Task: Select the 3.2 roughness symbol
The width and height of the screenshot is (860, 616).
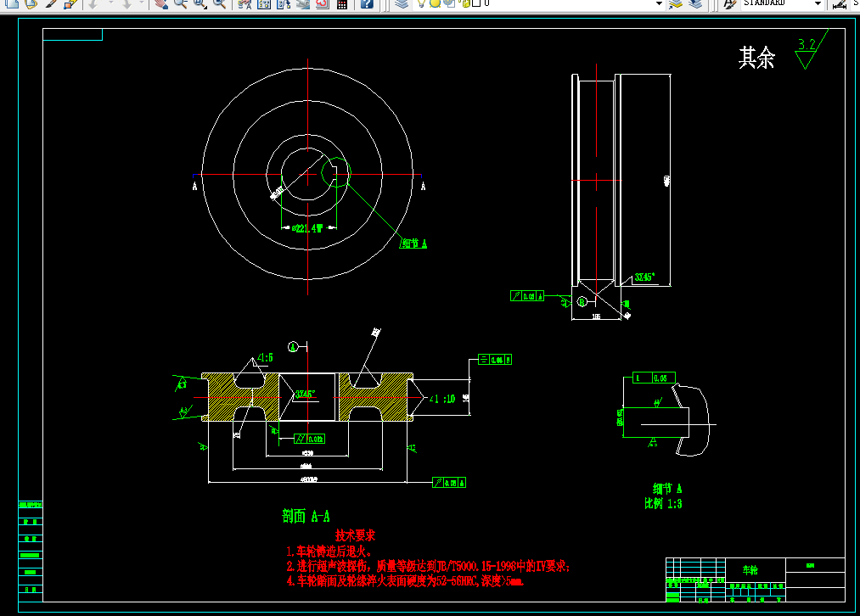Action: (812, 50)
